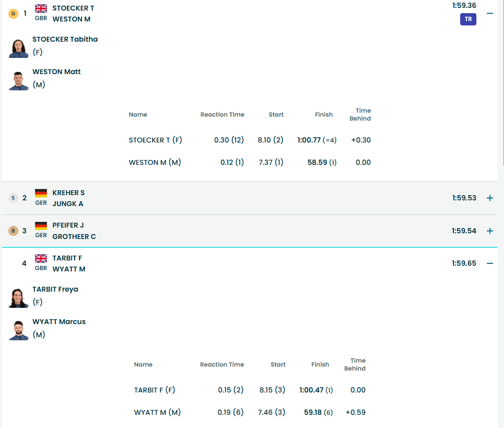Screen dimensions: 504x428
Task: Open Marcus Wyatt's athlete photo
Action: (x=18, y=331)
